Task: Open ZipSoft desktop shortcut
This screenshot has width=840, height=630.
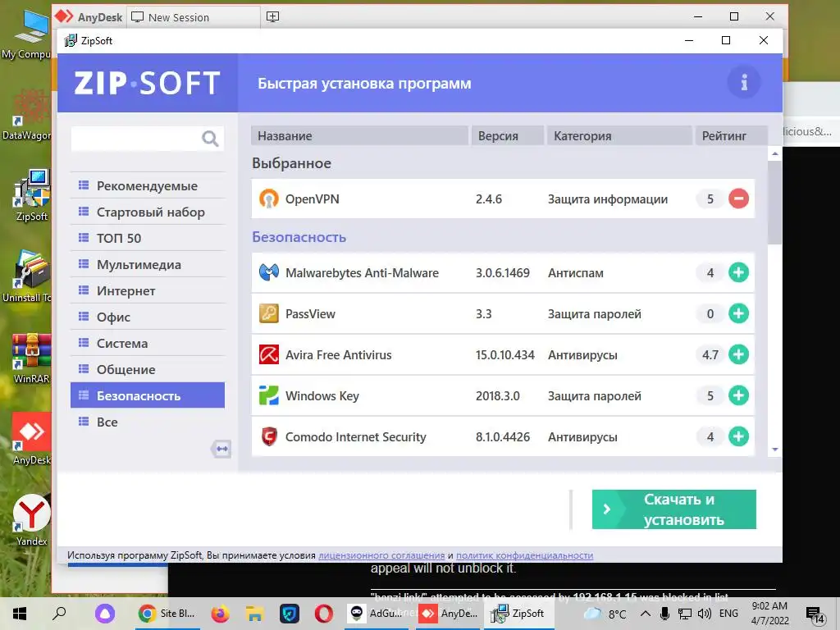Action: click(32, 195)
